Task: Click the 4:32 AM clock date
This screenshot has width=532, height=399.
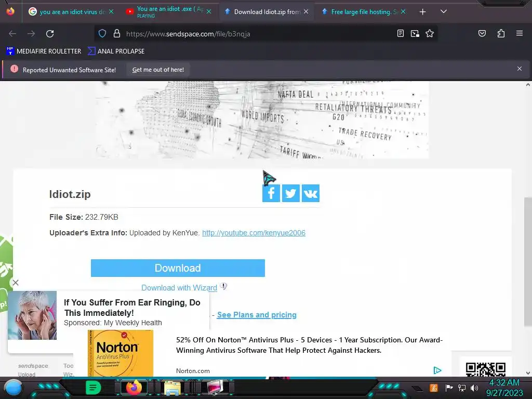Action: tap(504, 388)
